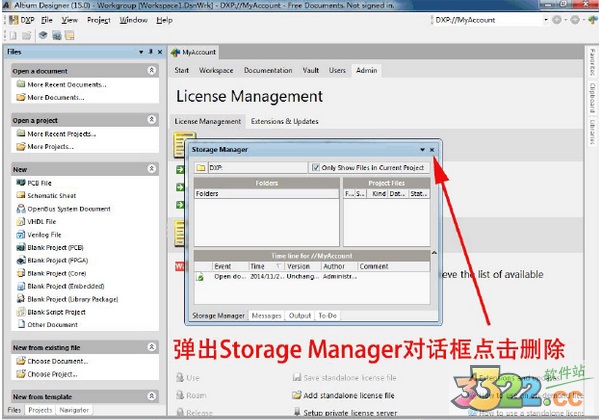The height and width of the screenshot is (420, 599).
Task: Click the OpenBus System Document icon
Action: pyautogui.click(x=21, y=209)
